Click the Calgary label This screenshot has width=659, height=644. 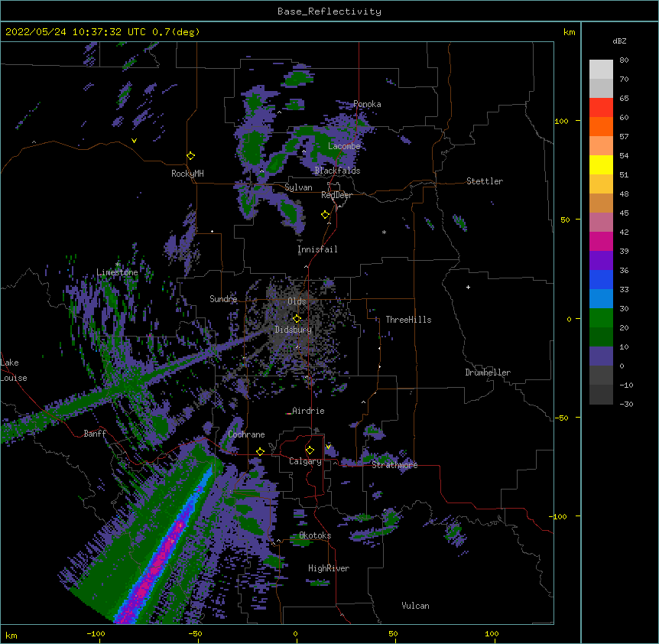coord(305,461)
